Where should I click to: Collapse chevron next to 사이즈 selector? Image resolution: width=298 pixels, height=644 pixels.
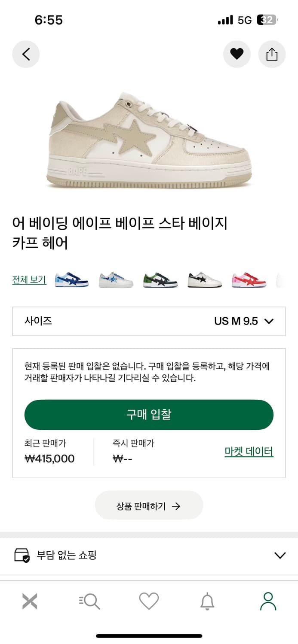pos(270,321)
